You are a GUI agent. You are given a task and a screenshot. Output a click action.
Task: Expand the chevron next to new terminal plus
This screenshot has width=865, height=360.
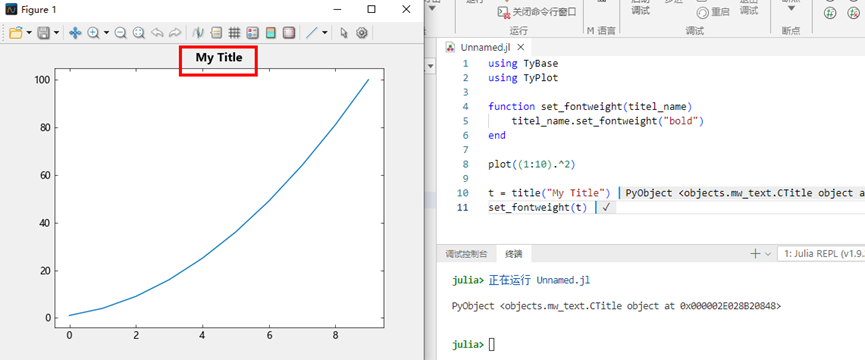(x=767, y=254)
